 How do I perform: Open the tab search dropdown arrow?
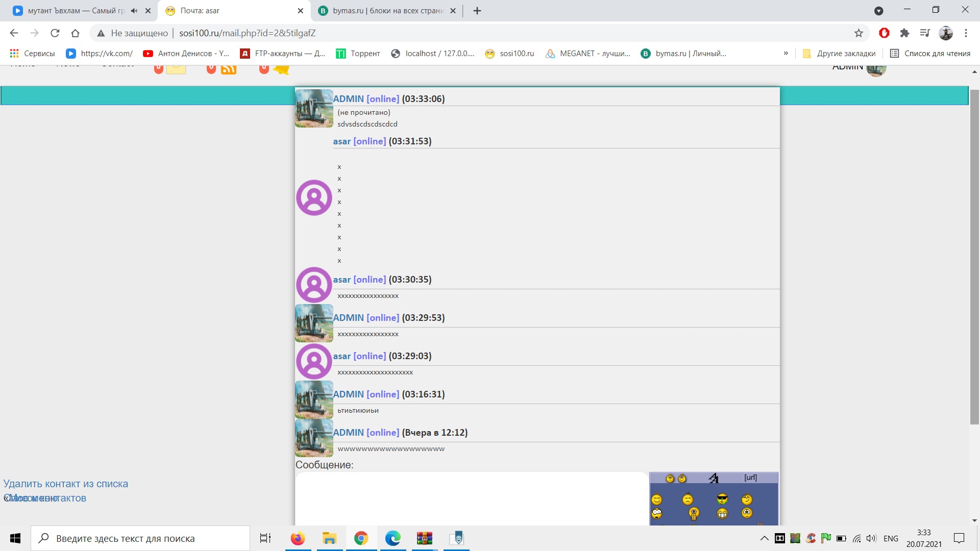pyautogui.click(x=878, y=11)
